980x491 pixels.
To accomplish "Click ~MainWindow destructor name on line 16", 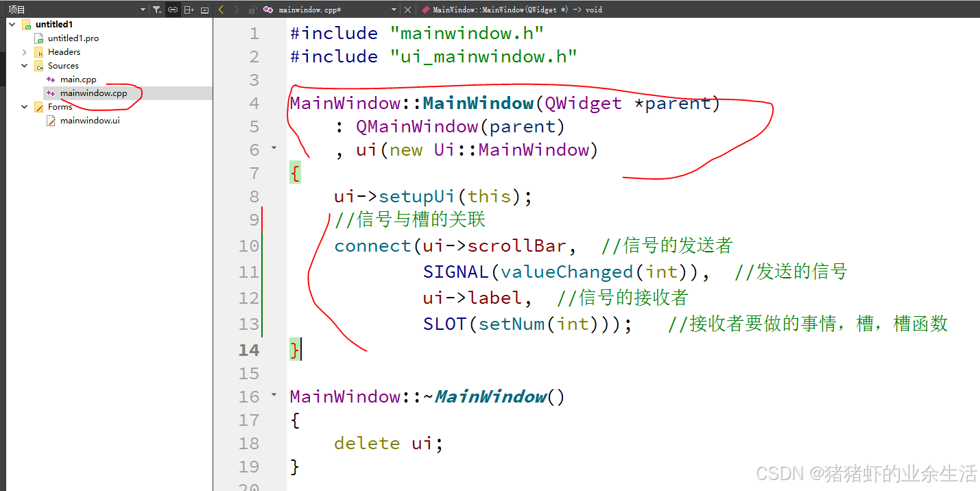I will 490,397.
